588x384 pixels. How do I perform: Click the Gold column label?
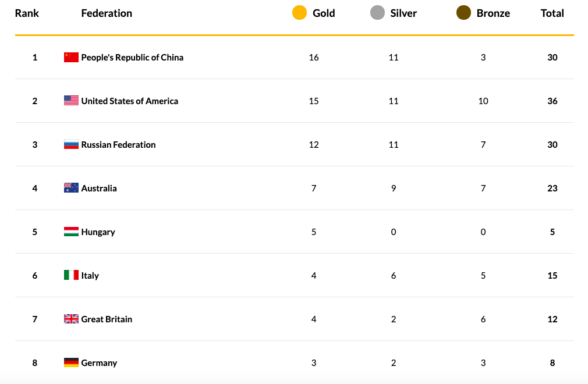coord(324,13)
